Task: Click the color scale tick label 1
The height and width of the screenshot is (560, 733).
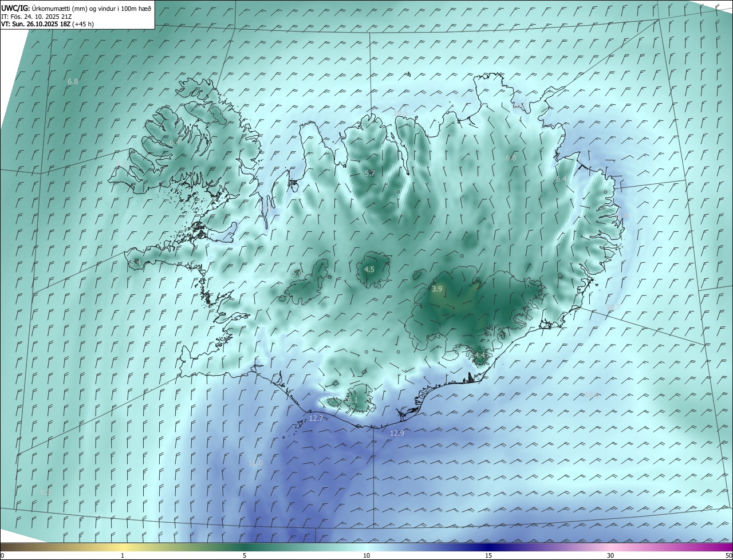Action: click(x=123, y=556)
